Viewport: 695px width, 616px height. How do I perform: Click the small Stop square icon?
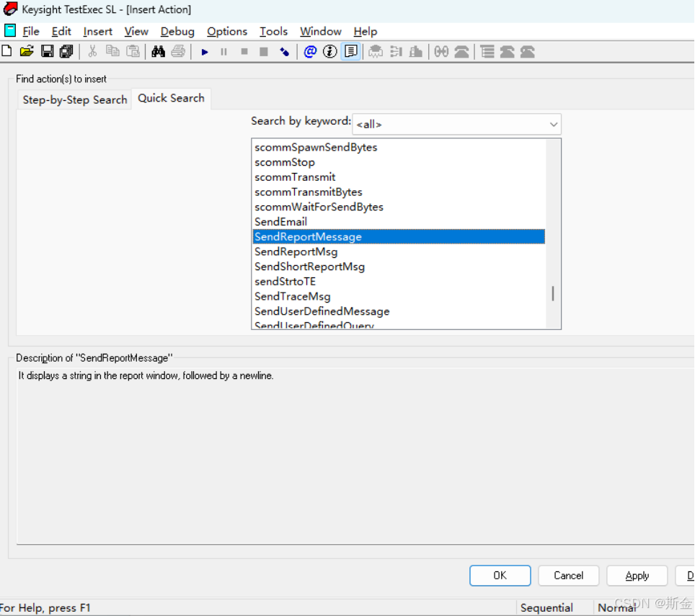pos(244,52)
